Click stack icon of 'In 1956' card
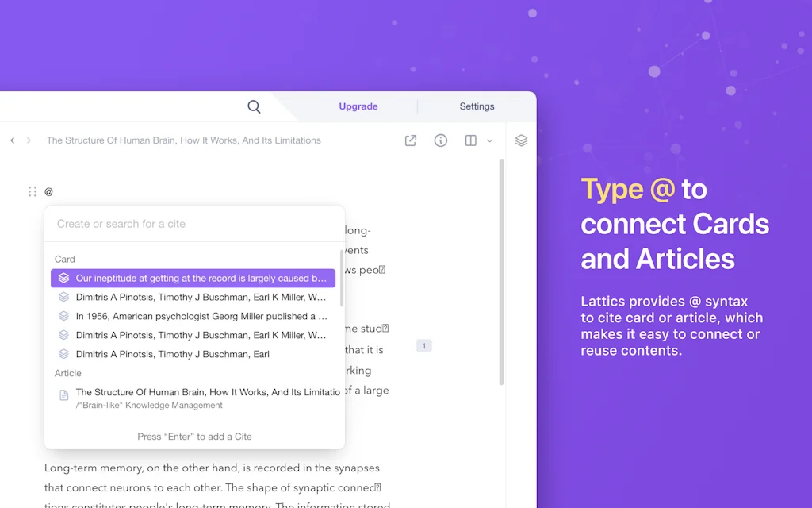 (x=63, y=316)
